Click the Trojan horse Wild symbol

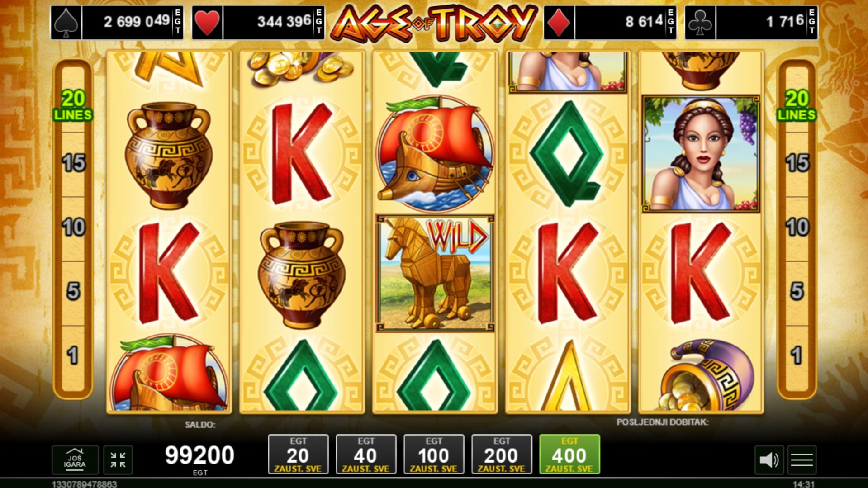coord(435,274)
